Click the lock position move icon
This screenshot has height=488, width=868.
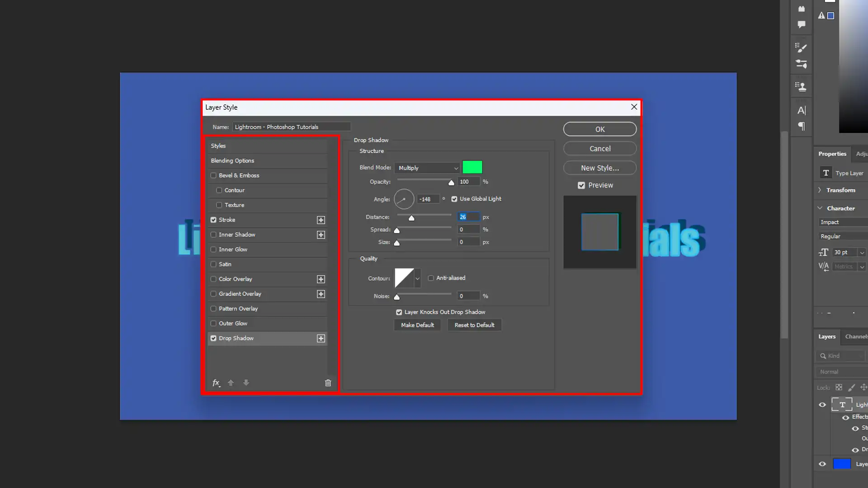863,387
